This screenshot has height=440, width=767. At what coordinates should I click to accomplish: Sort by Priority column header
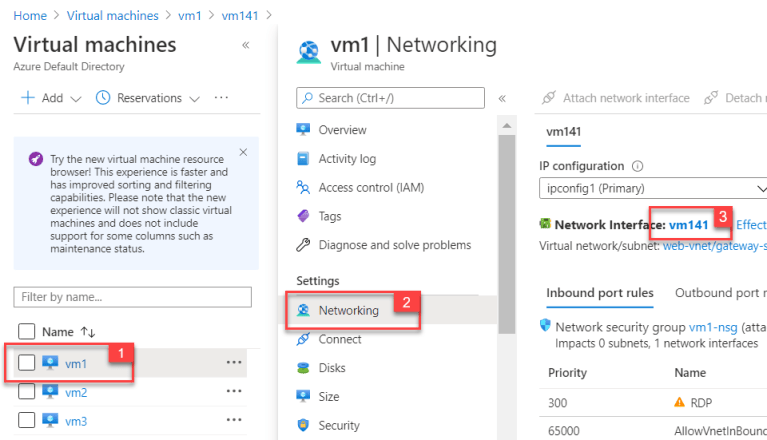(567, 373)
